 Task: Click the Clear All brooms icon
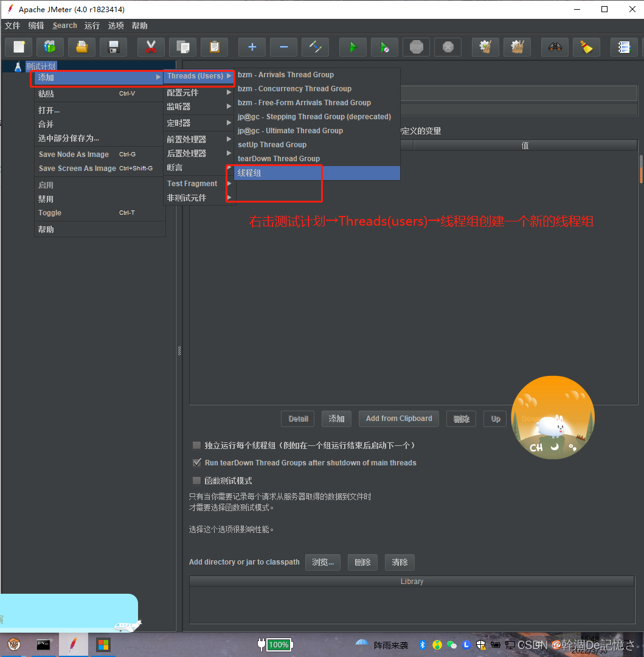point(518,47)
